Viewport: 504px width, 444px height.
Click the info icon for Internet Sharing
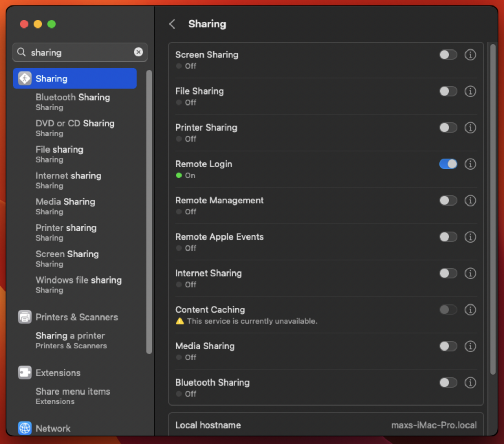click(x=470, y=274)
